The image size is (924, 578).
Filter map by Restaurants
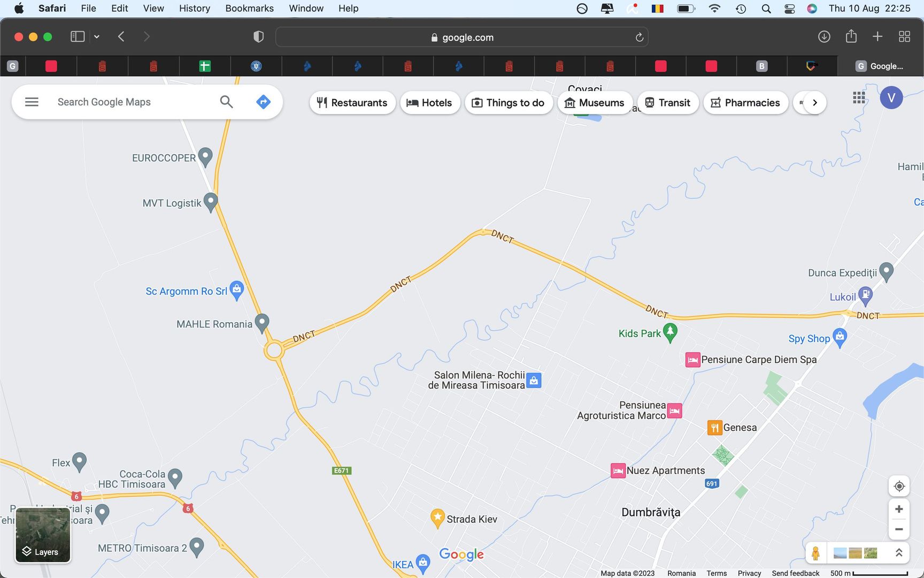coord(352,103)
